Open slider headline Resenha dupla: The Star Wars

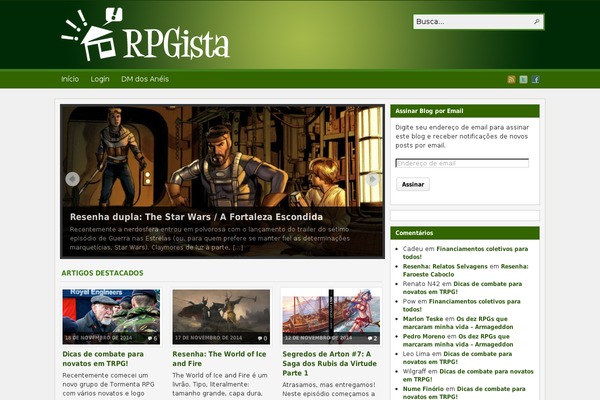point(196,217)
